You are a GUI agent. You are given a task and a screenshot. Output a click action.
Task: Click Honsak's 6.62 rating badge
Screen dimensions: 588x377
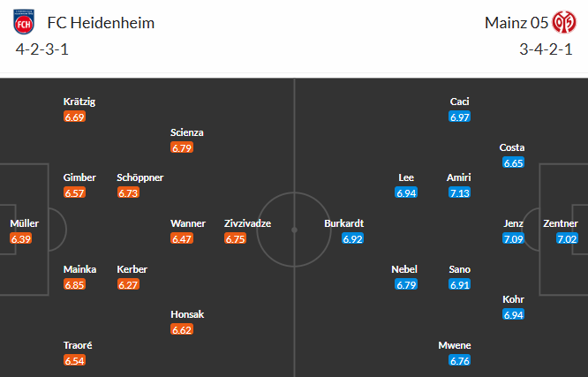pos(182,330)
